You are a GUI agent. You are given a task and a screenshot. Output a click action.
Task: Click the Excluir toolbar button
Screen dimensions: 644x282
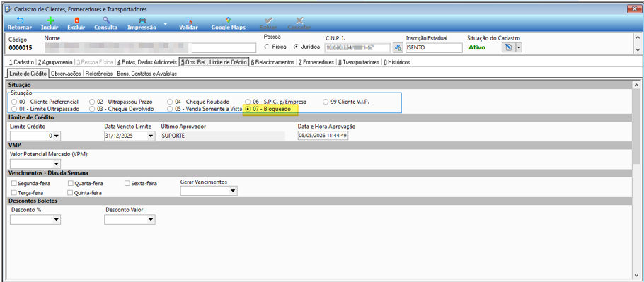[76, 24]
